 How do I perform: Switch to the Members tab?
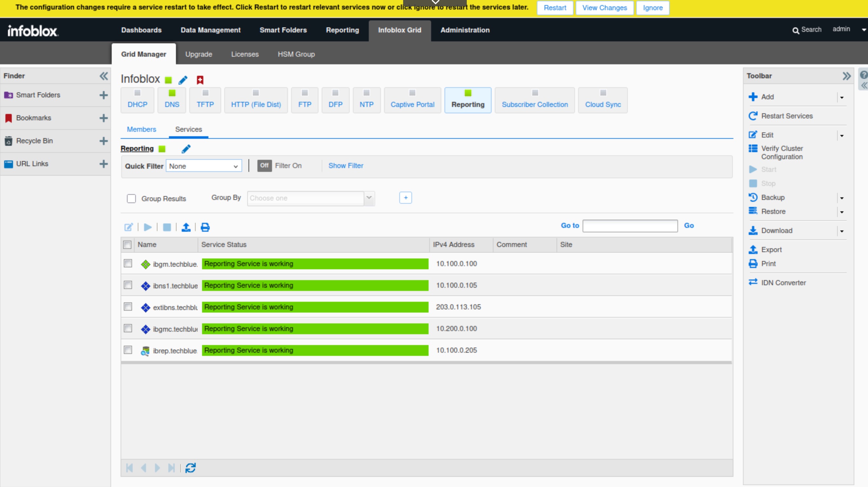[x=141, y=130]
